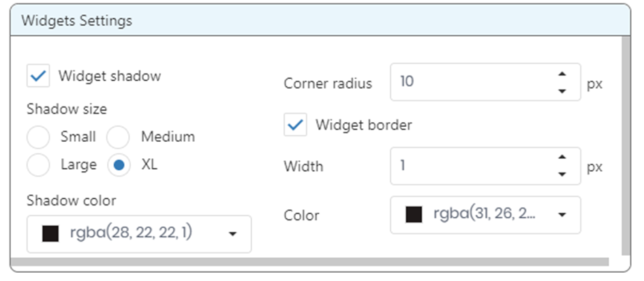Increase Corner radius with up arrow

pos(562,75)
